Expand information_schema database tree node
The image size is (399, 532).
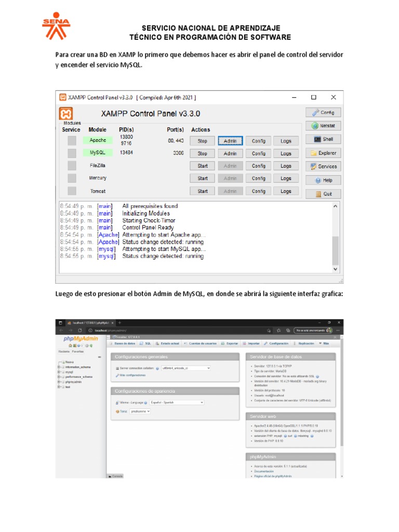(59, 367)
